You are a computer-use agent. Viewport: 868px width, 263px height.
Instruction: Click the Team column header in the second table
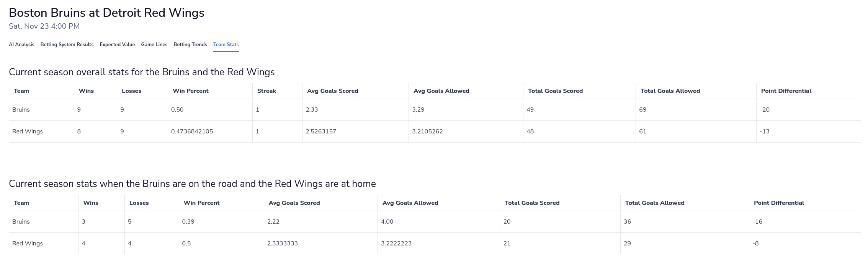tap(21, 203)
